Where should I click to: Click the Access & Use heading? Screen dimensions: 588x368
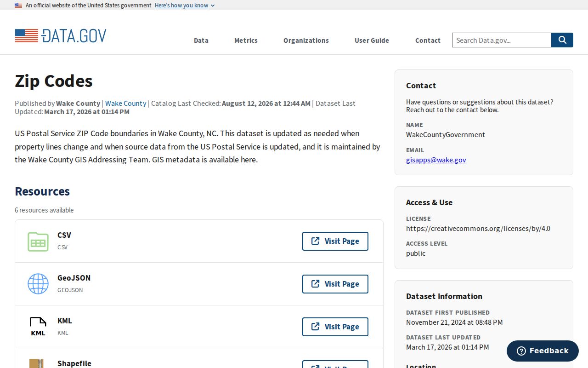(429, 202)
